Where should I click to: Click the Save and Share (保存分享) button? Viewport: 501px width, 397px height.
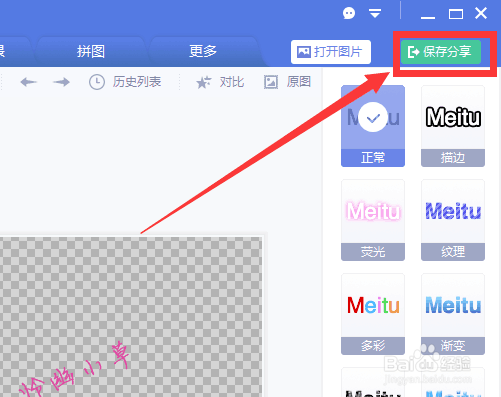tap(441, 52)
